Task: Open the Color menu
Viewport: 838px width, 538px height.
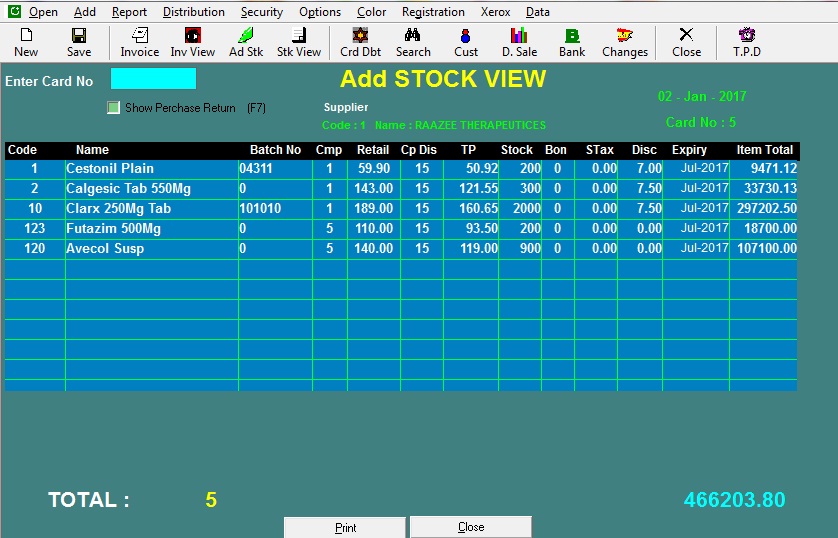Action: coord(371,12)
